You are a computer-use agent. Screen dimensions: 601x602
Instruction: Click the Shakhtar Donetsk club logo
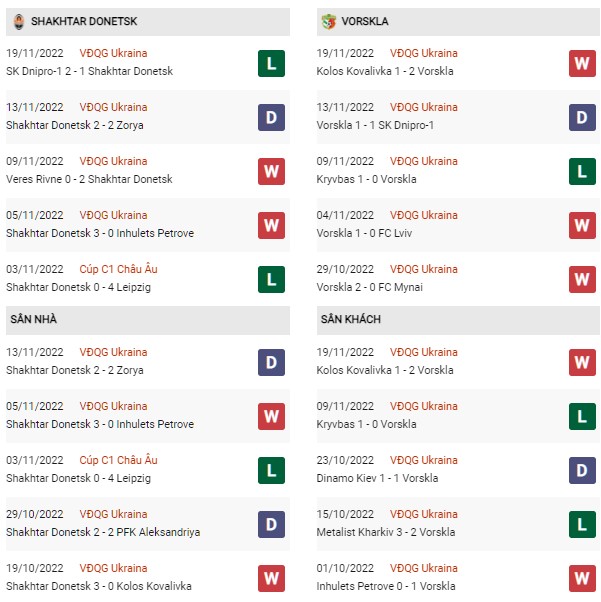coord(19,22)
